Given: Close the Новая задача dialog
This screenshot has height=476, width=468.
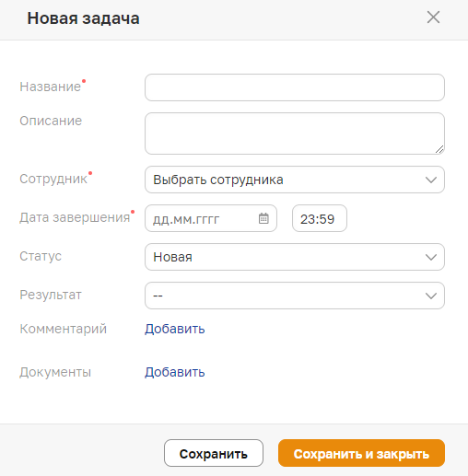Looking at the screenshot, I should pyautogui.click(x=433, y=17).
